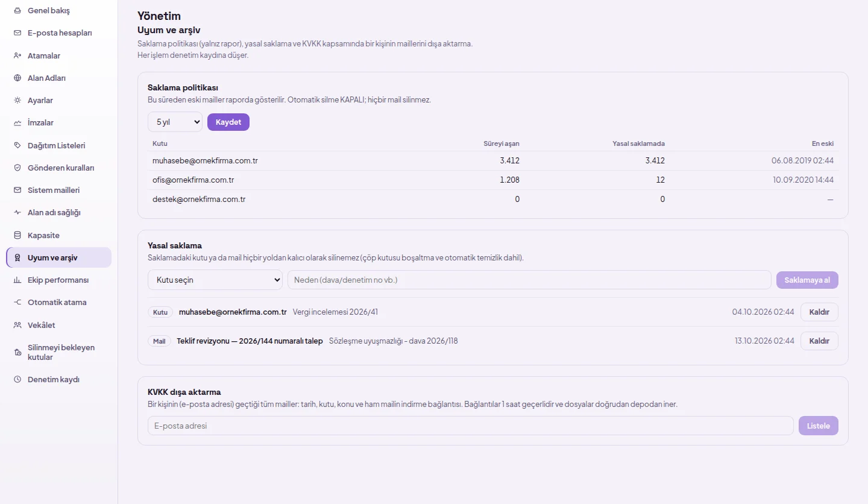Remove hold on muhasebe@ornekfirma.com.tr with Kaldır
The image size is (868, 504).
pyautogui.click(x=819, y=312)
